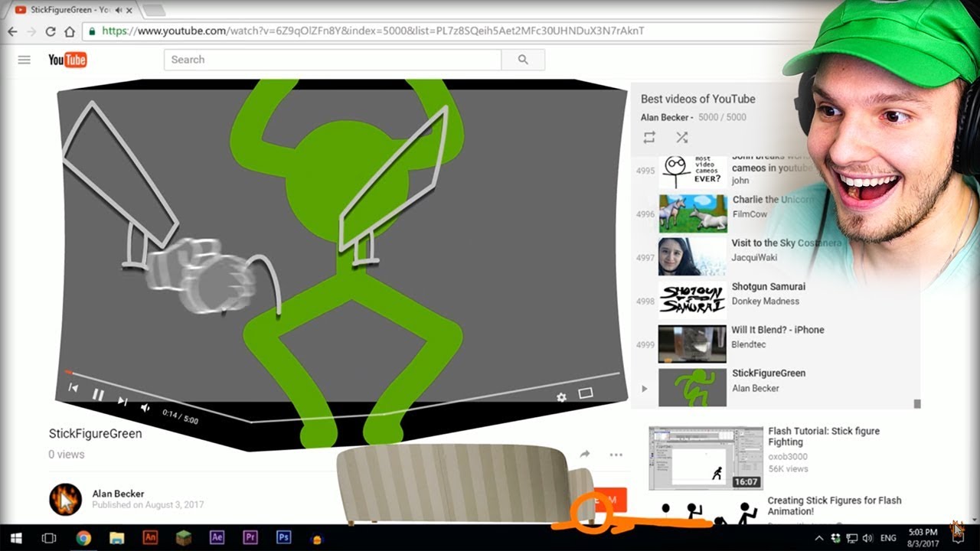Click the YouTube logo

(67, 60)
